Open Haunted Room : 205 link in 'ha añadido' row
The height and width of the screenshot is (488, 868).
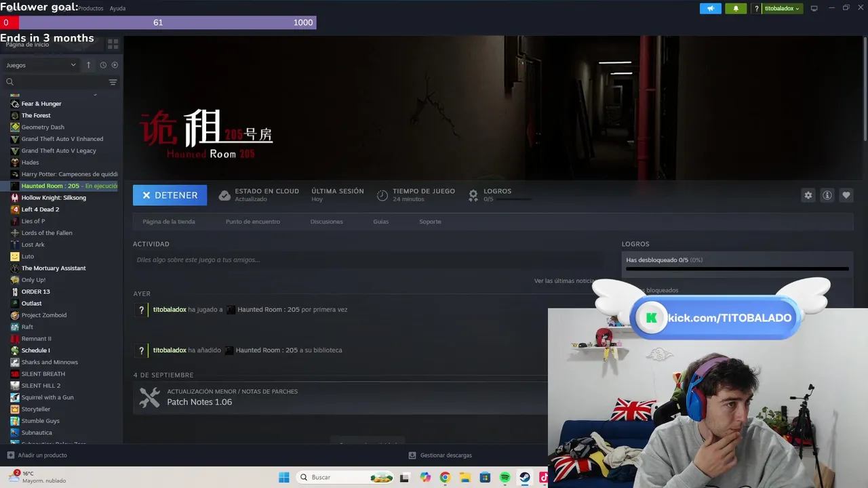point(267,350)
